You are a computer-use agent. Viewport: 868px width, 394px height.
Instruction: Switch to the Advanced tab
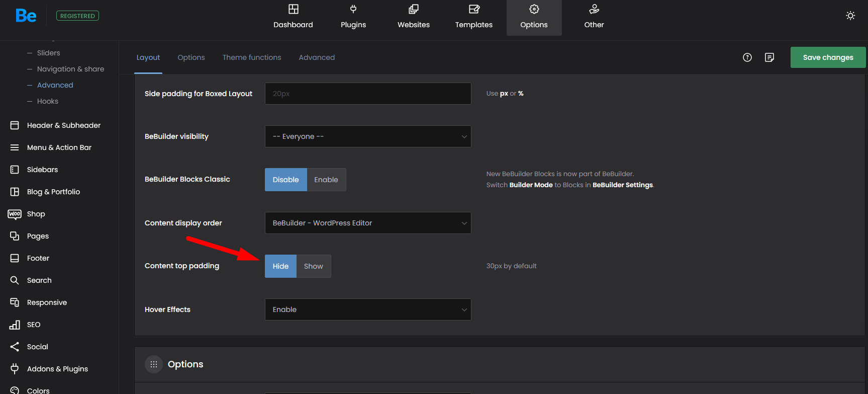tap(317, 57)
